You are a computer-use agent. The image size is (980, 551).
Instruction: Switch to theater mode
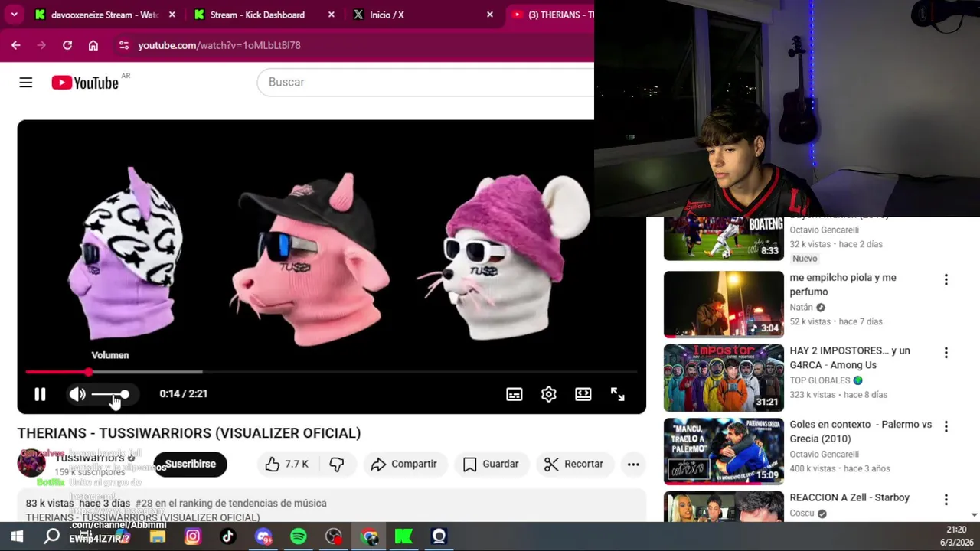(x=583, y=394)
